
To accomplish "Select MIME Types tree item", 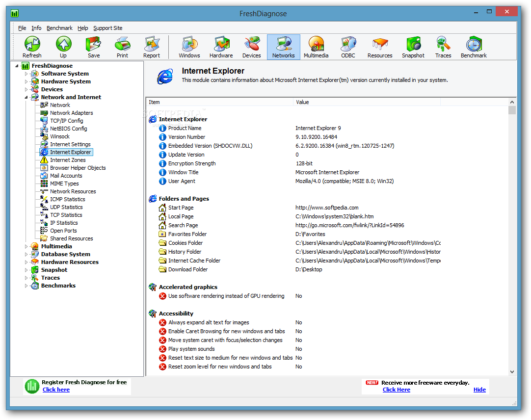I will pyautogui.click(x=64, y=183).
